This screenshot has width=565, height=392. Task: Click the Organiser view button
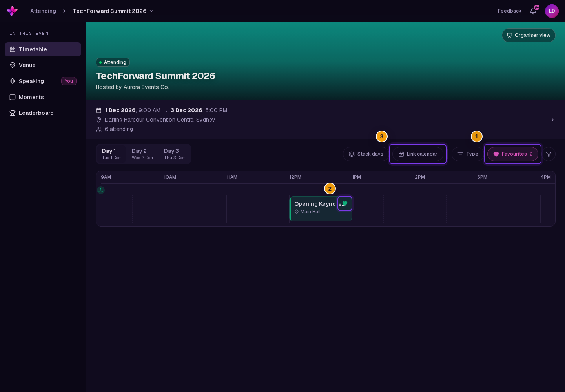point(529,35)
